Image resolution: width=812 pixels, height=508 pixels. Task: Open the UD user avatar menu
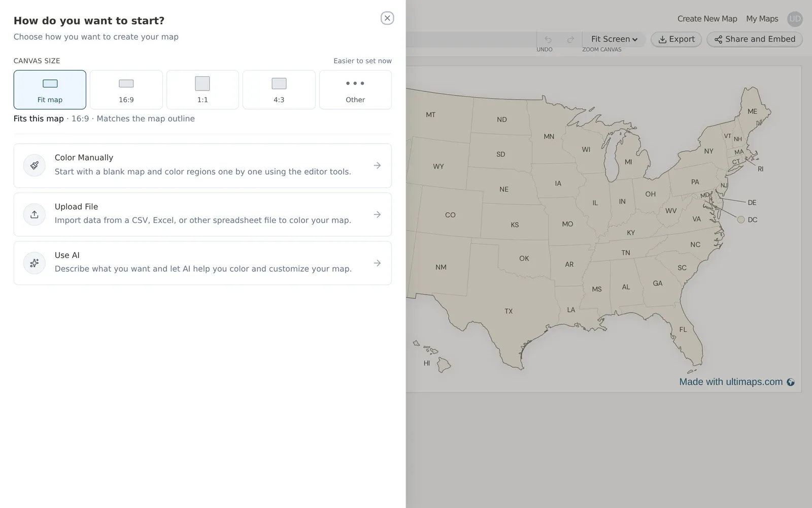(795, 19)
